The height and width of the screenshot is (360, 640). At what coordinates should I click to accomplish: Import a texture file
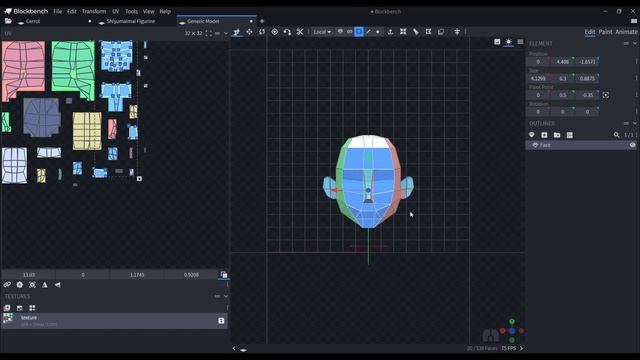[20, 308]
